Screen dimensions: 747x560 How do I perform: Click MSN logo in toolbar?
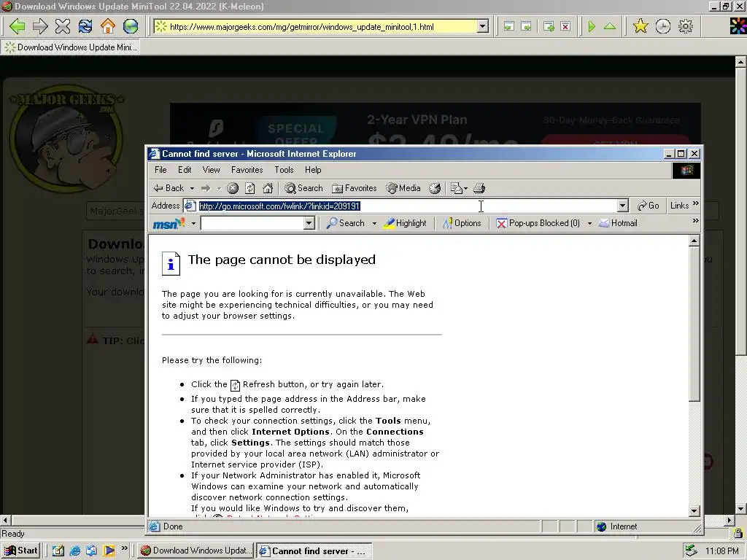169,223
